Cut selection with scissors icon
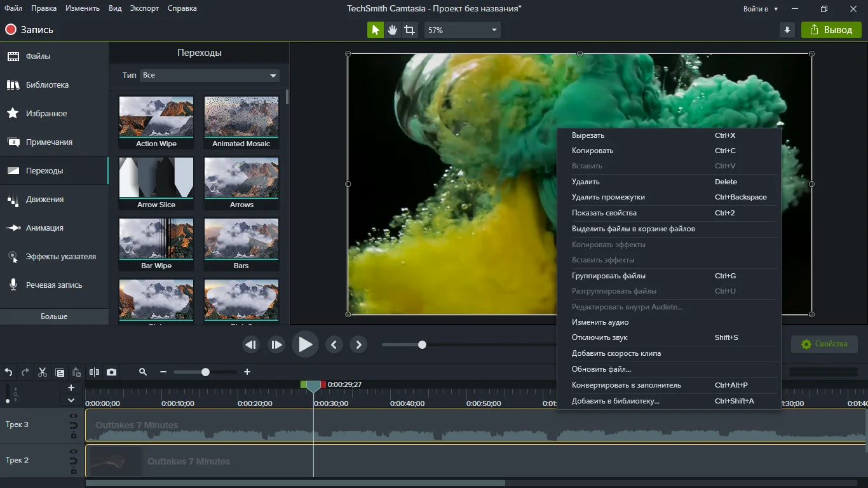The image size is (868, 488). coord(43,372)
